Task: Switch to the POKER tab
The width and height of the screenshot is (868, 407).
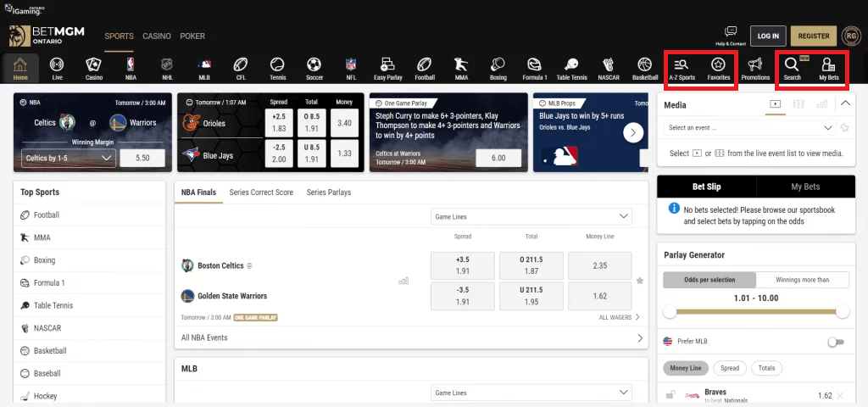Action: click(192, 36)
